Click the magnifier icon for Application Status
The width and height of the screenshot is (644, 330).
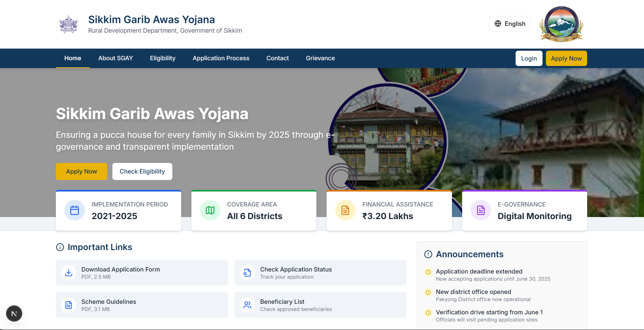(247, 273)
